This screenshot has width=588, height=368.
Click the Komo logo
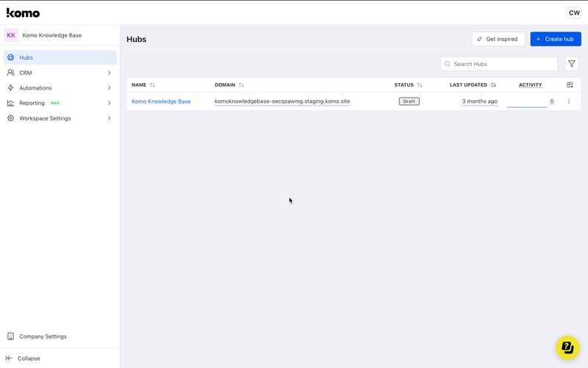[23, 12]
